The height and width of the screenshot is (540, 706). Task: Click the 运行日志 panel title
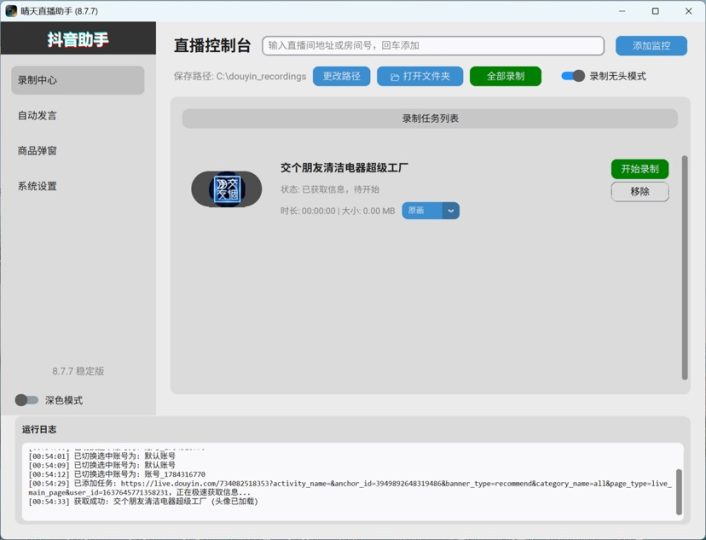pos(39,429)
